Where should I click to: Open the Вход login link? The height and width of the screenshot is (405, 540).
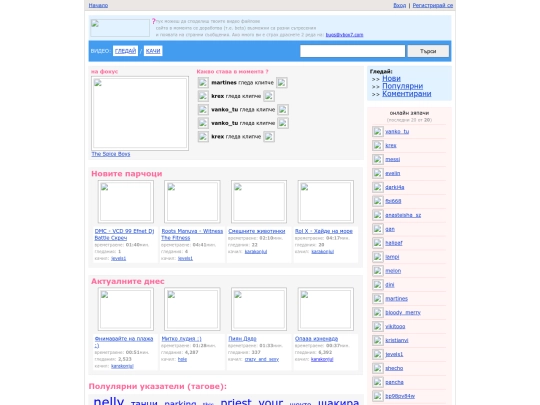tap(399, 5)
